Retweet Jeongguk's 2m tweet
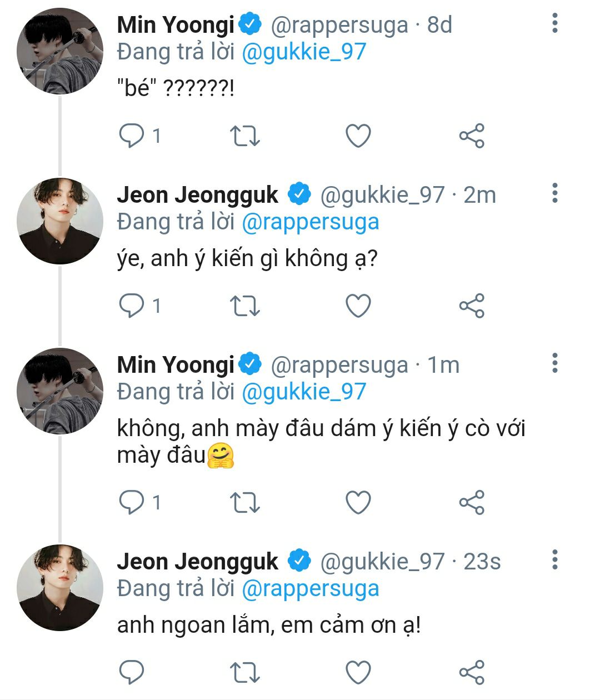Screen dimensions: 600x700 tap(244, 306)
